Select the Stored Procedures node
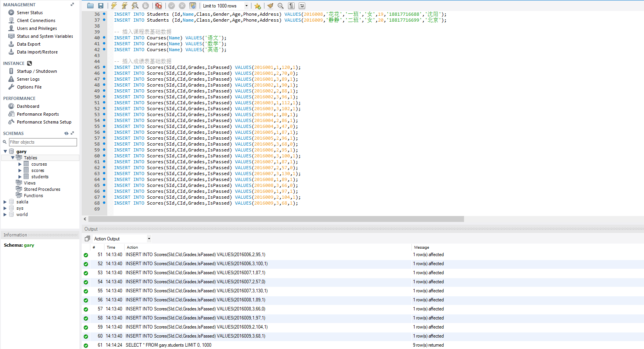 coord(42,189)
